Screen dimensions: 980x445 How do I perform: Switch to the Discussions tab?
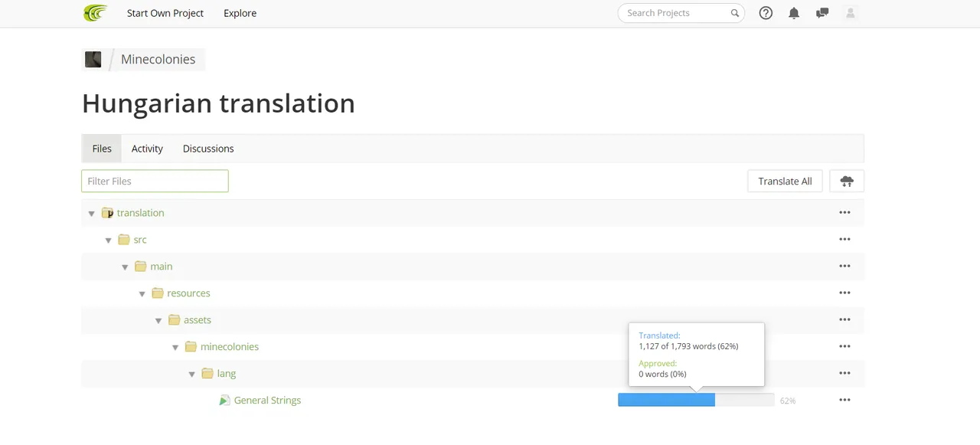coord(208,149)
